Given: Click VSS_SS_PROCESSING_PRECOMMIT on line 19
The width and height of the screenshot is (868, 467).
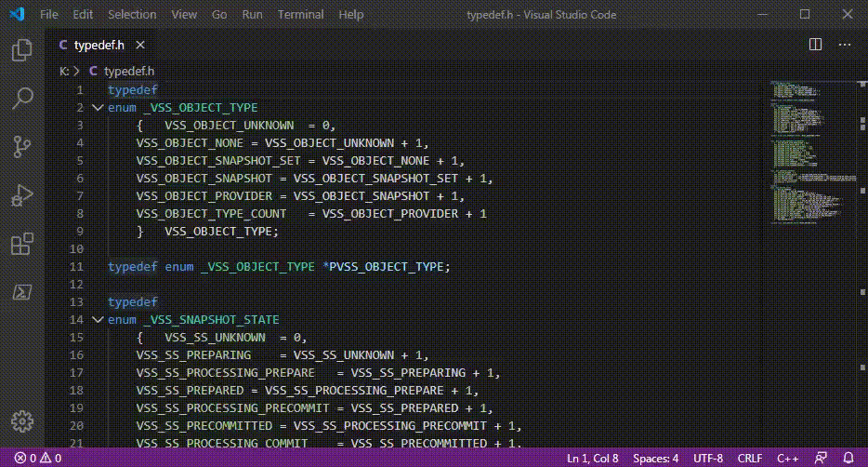Looking at the screenshot, I should [232, 408].
